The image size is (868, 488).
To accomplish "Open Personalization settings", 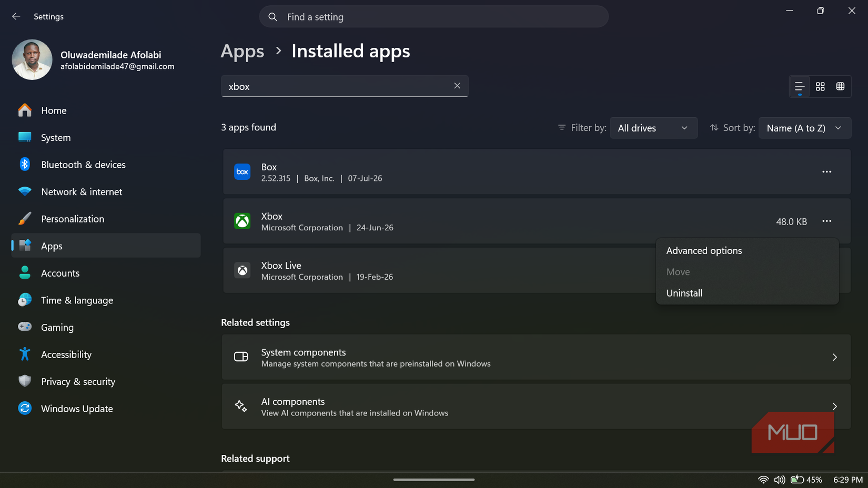I will [106, 219].
